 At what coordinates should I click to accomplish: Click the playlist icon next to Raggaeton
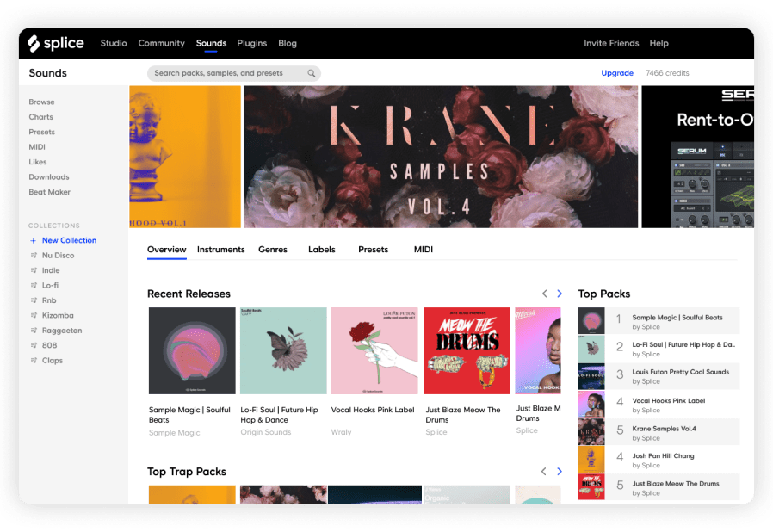(34, 331)
